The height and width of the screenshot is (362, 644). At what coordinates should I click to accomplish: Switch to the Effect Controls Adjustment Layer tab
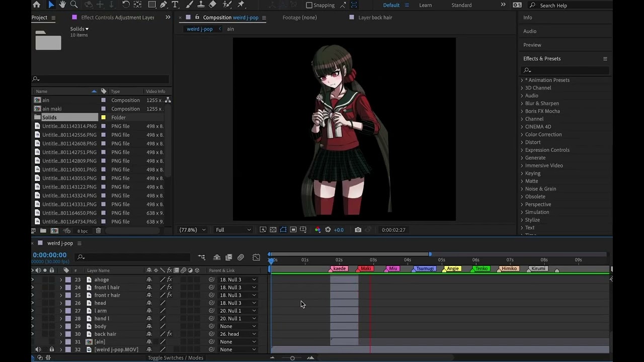tap(118, 18)
